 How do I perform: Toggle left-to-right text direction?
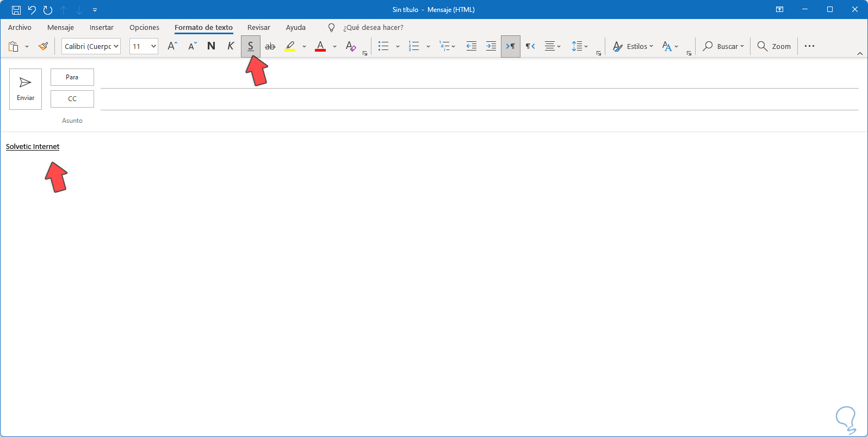(x=511, y=46)
